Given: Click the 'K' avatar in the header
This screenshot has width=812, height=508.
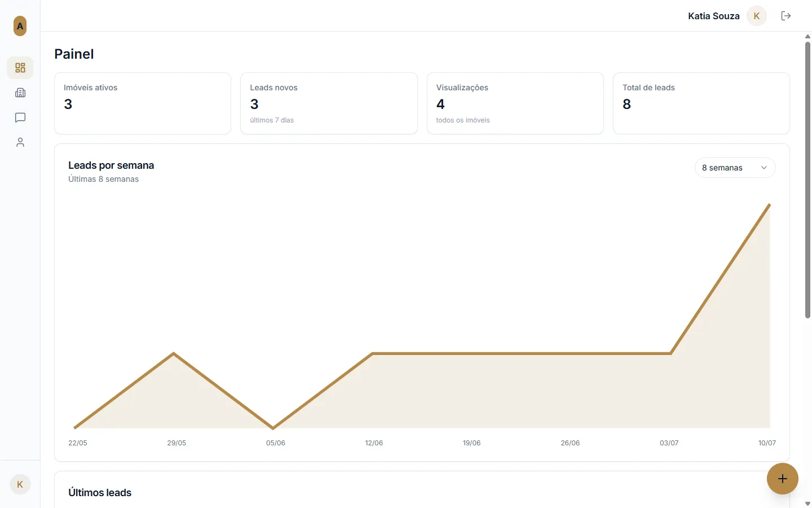Looking at the screenshot, I should [757, 16].
